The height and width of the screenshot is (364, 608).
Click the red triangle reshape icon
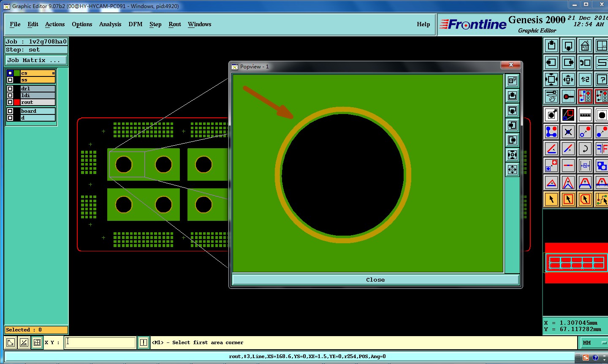[x=551, y=182]
